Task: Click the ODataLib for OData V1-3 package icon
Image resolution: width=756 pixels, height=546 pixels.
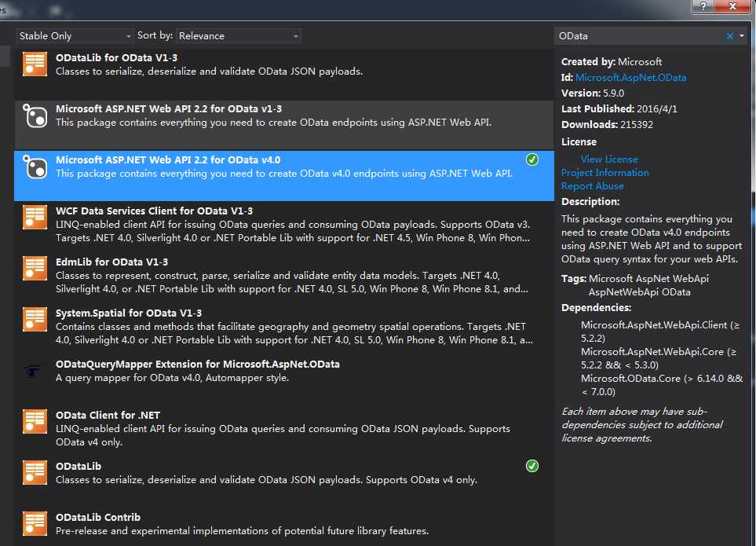Action: pos(35,64)
